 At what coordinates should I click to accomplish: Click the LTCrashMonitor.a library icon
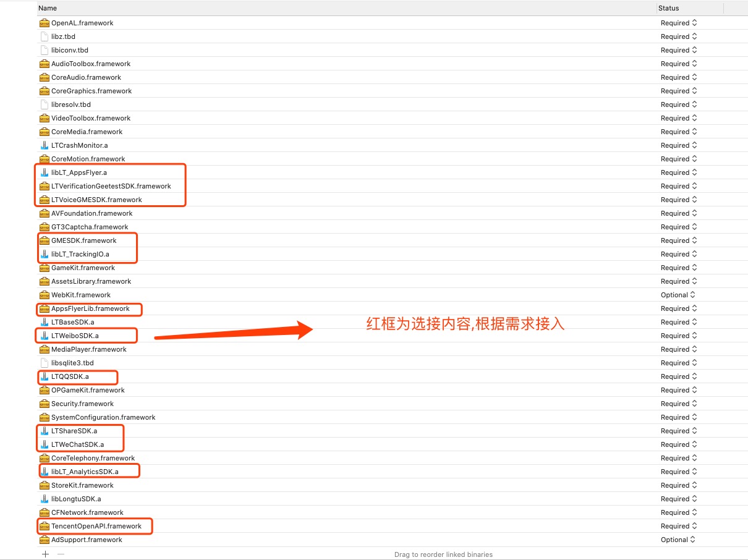tap(45, 145)
